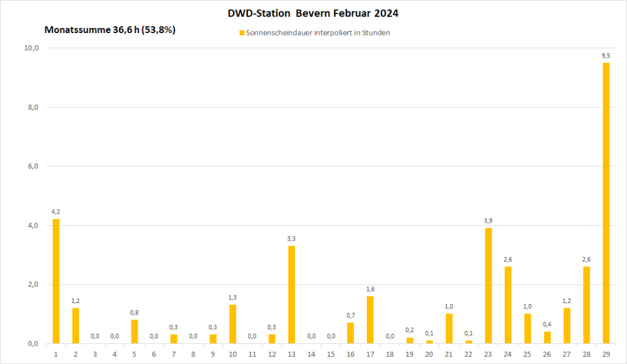This screenshot has height=364, width=627.
Task: Select the '3,9' data label
Action: 488,221
